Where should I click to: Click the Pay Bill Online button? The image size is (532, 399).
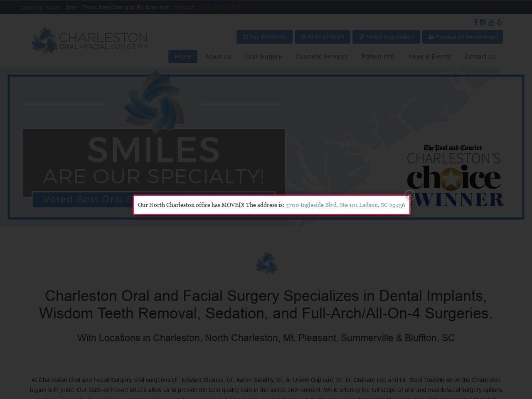[x=264, y=37]
